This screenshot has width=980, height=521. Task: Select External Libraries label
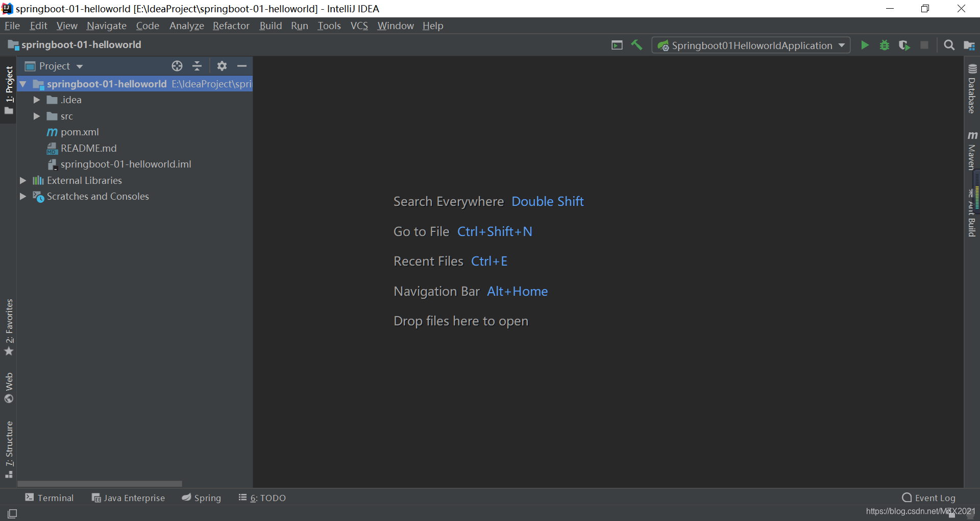(x=84, y=180)
